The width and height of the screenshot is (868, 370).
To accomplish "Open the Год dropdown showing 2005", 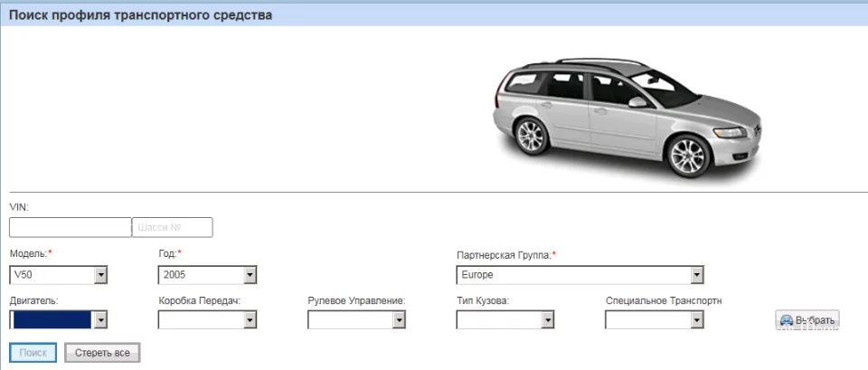I will click(x=207, y=275).
